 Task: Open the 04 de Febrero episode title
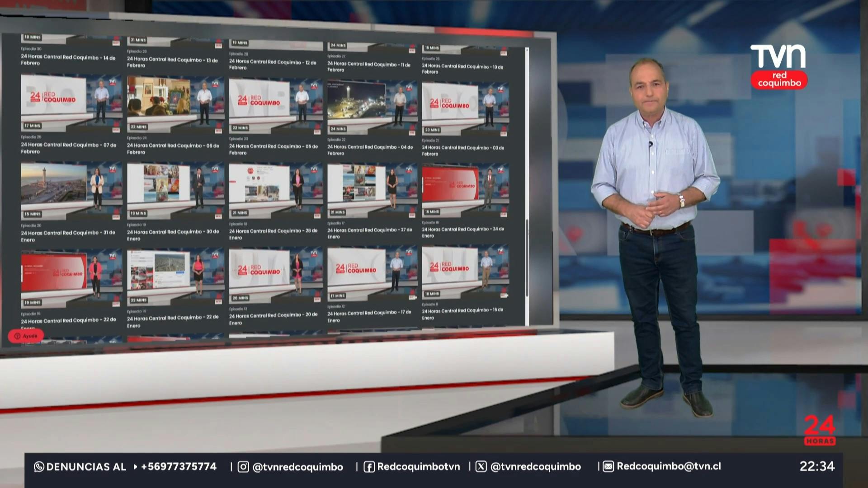point(370,150)
